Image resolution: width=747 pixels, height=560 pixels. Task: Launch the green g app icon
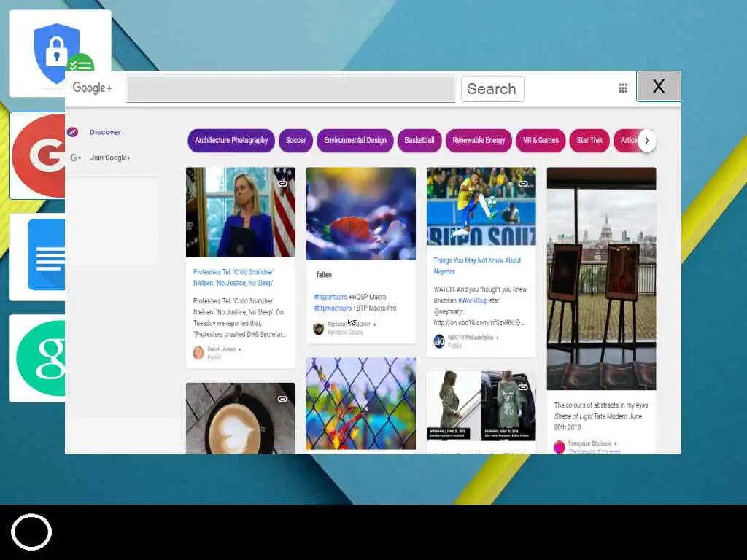pos(38,358)
